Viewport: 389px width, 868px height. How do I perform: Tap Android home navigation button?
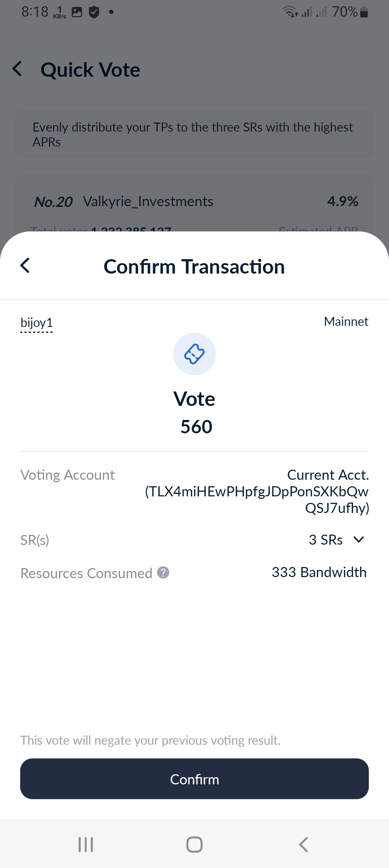[194, 844]
